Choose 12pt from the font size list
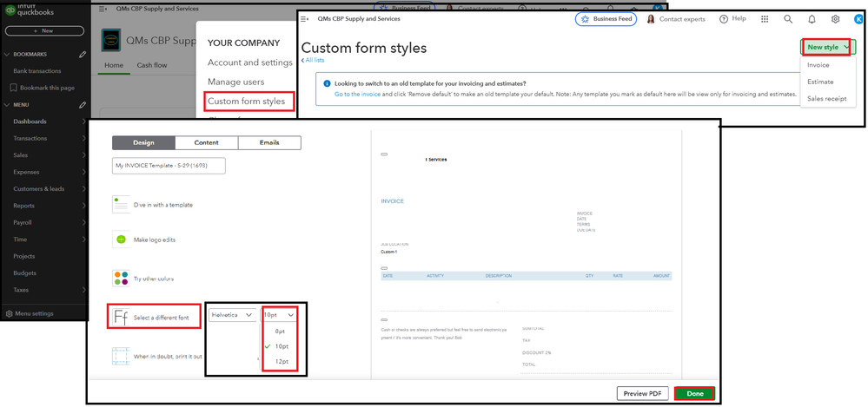The width and height of the screenshot is (868, 407). tap(280, 361)
